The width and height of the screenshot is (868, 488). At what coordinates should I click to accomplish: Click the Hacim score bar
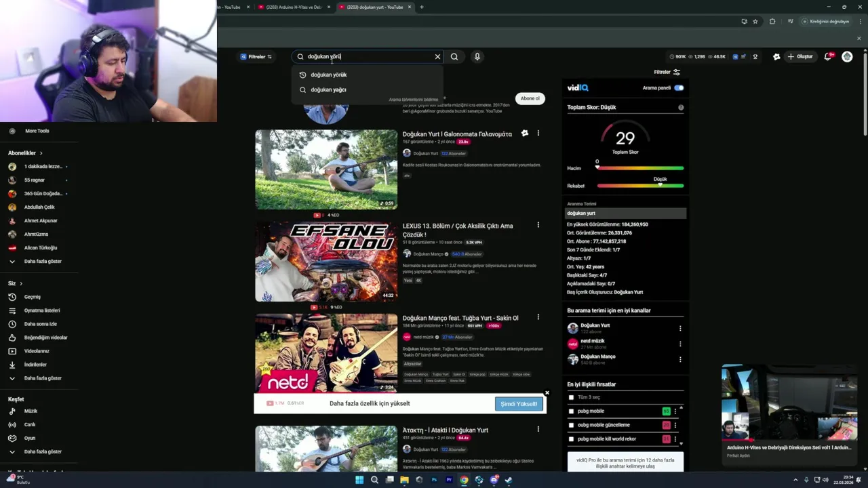[x=640, y=168]
